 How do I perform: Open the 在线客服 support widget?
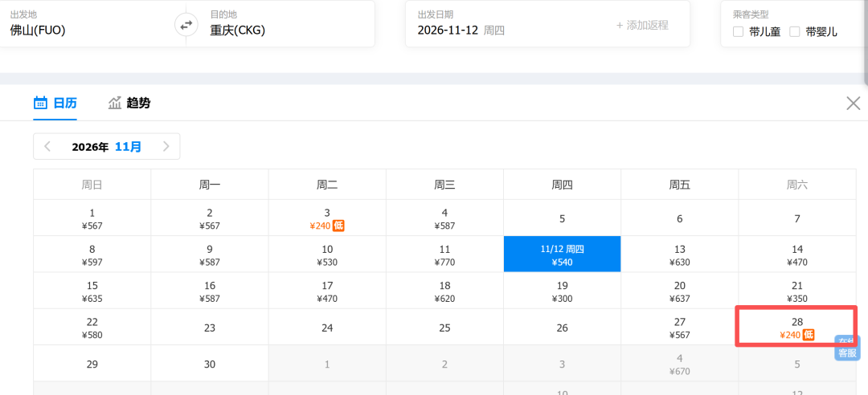click(847, 348)
